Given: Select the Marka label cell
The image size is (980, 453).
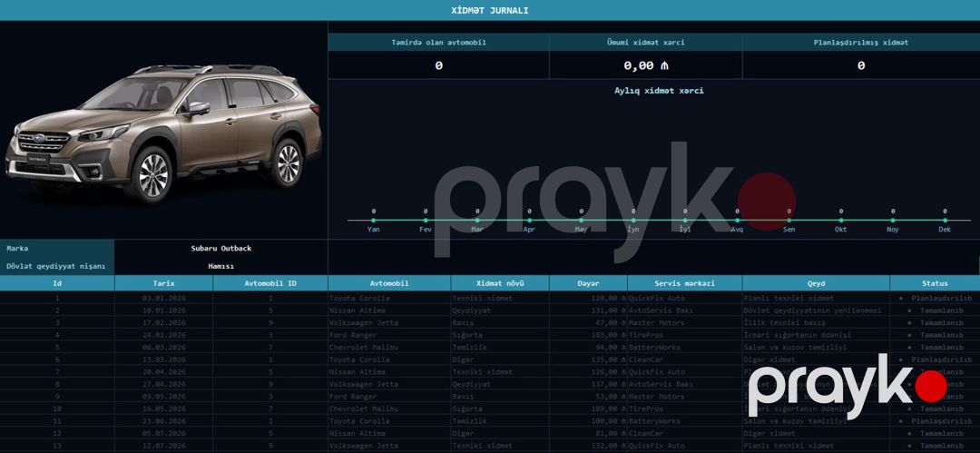Looking at the screenshot, I should [57, 249].
